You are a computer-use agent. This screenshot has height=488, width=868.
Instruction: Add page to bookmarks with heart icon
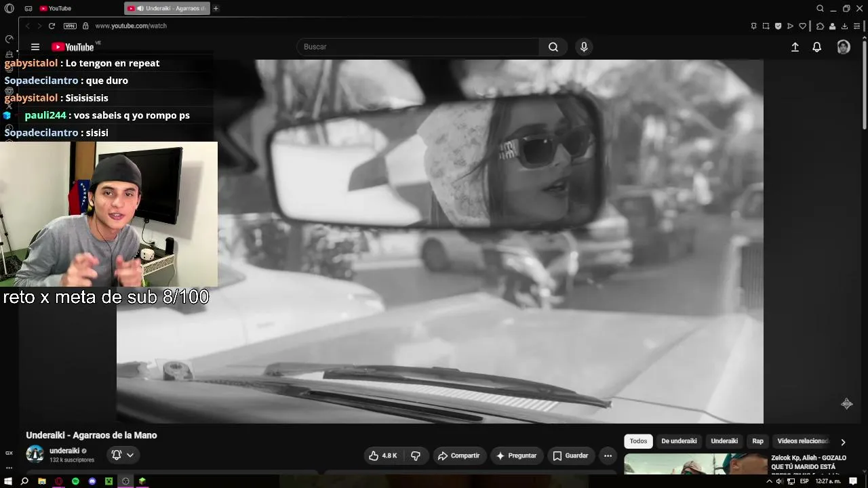point(803,26)
